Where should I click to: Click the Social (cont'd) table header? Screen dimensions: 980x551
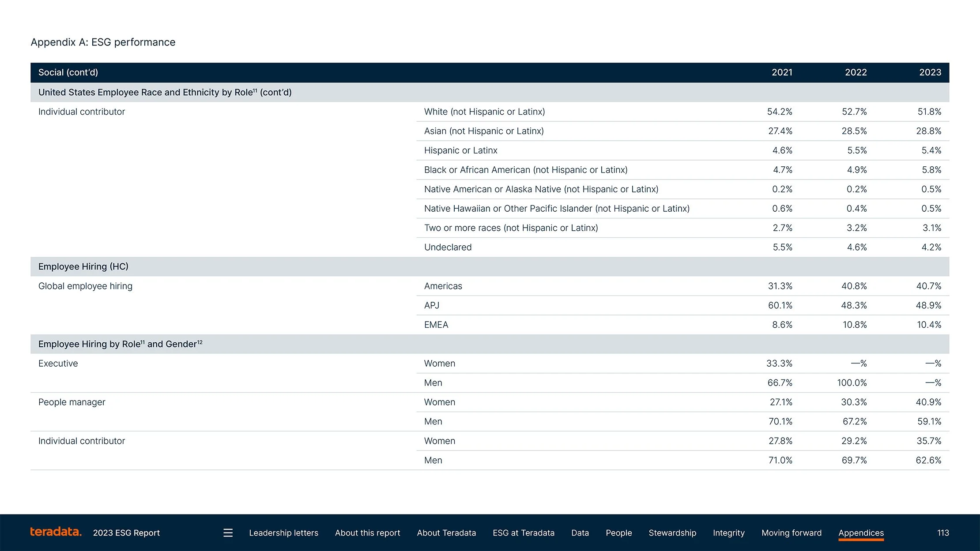[68, 72]
